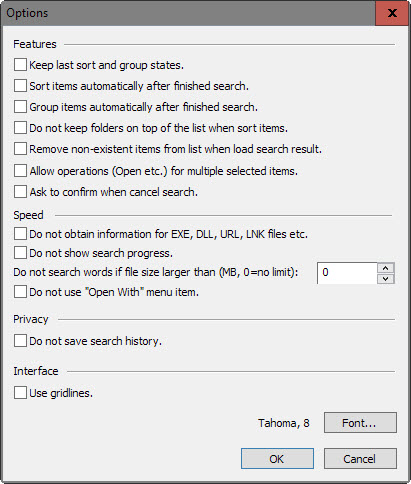411x484 pixels.
Task: Enable Do not keep folders on top
Action: [x=20, y=128]
